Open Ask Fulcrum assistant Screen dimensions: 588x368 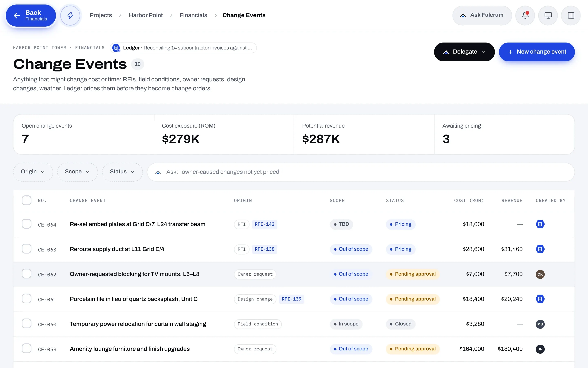coord(482,16)
